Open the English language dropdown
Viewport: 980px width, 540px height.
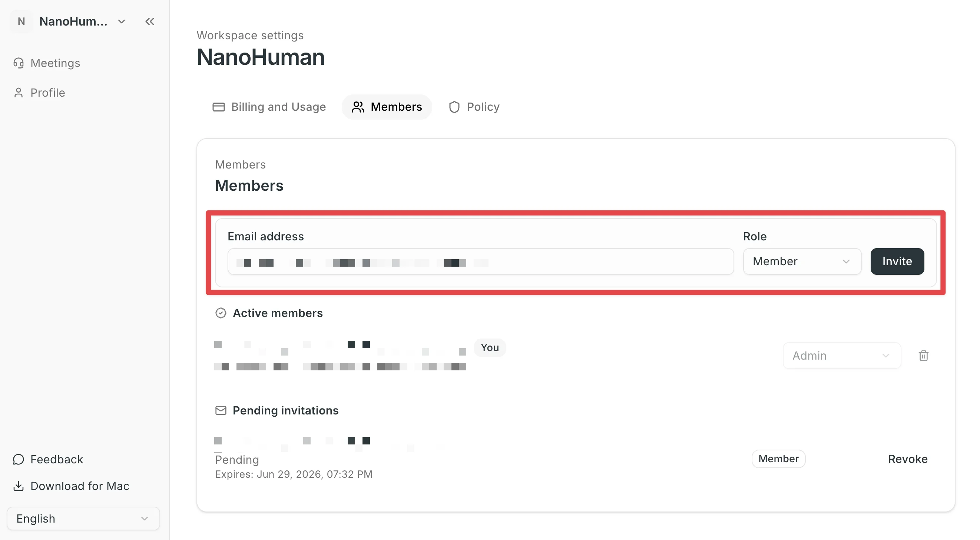83,519
